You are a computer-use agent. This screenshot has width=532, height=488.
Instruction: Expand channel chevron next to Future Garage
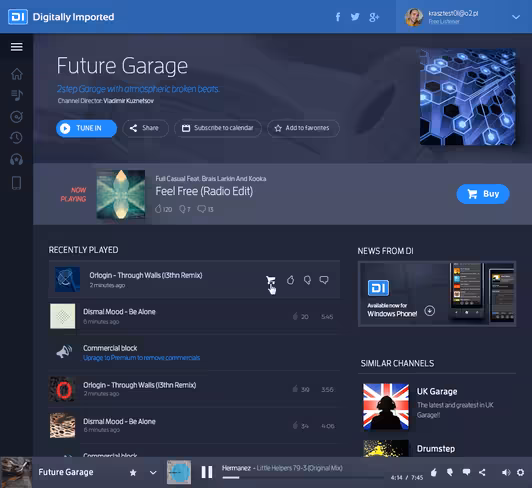click(153, 472)
